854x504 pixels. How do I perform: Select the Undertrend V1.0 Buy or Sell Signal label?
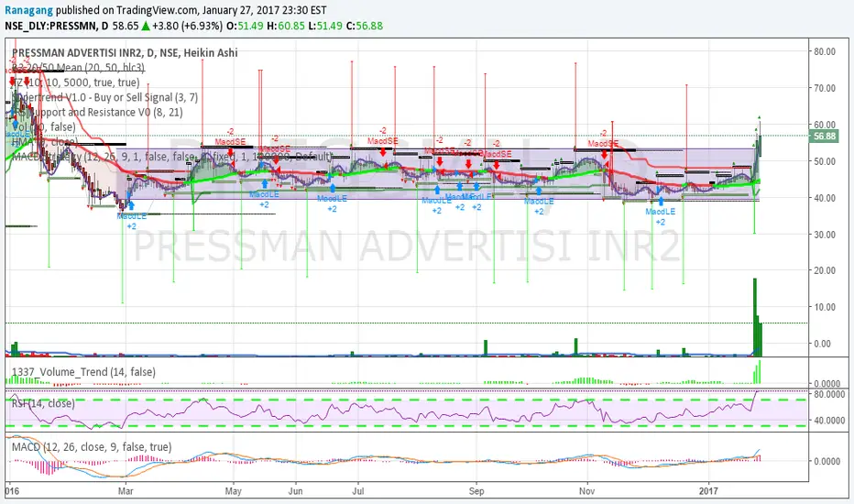[x=104, y=97]
